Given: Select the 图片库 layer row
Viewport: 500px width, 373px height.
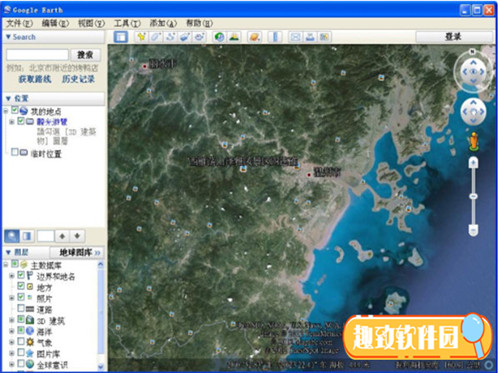Looking at the screenshot, I should (48, 353).
